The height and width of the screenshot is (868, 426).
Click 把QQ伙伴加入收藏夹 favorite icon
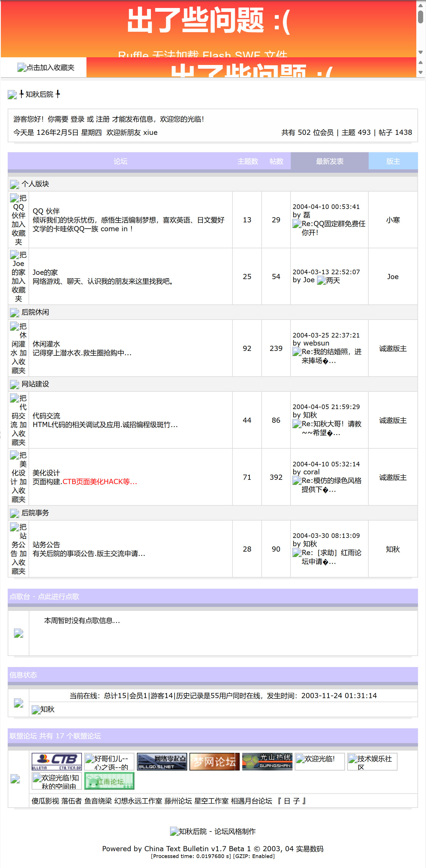coord(19,219)
